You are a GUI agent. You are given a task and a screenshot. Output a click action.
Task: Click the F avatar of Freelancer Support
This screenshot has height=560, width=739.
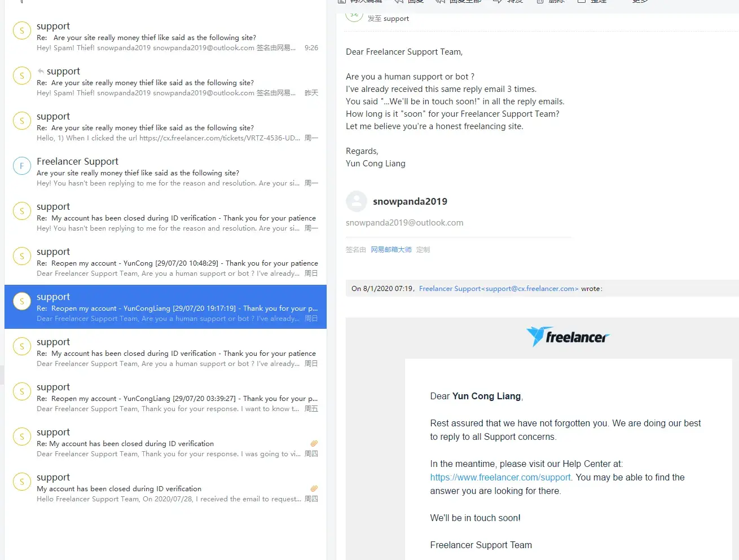[x=21, y=166]
